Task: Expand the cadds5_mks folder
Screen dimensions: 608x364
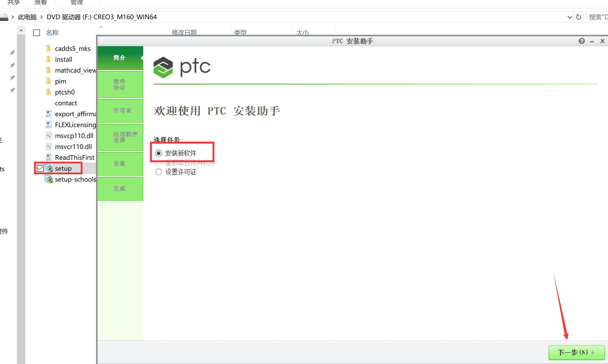Action: pos(73,48)
